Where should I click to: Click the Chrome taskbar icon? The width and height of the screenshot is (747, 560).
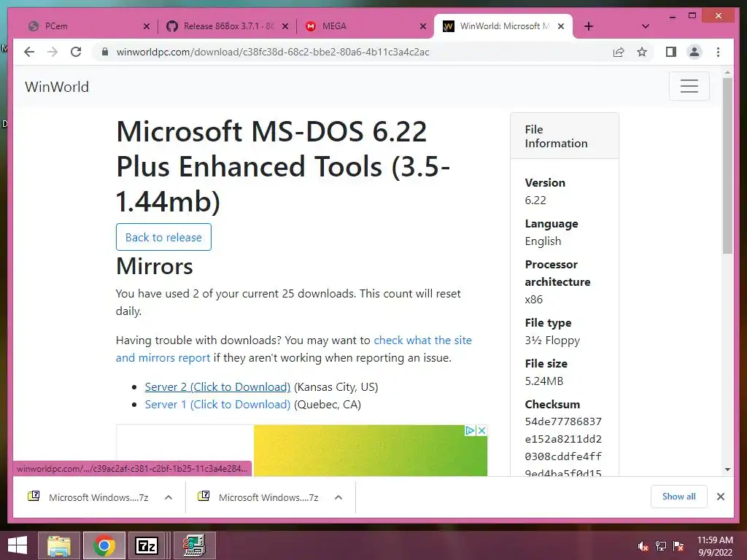pos(104,545)
